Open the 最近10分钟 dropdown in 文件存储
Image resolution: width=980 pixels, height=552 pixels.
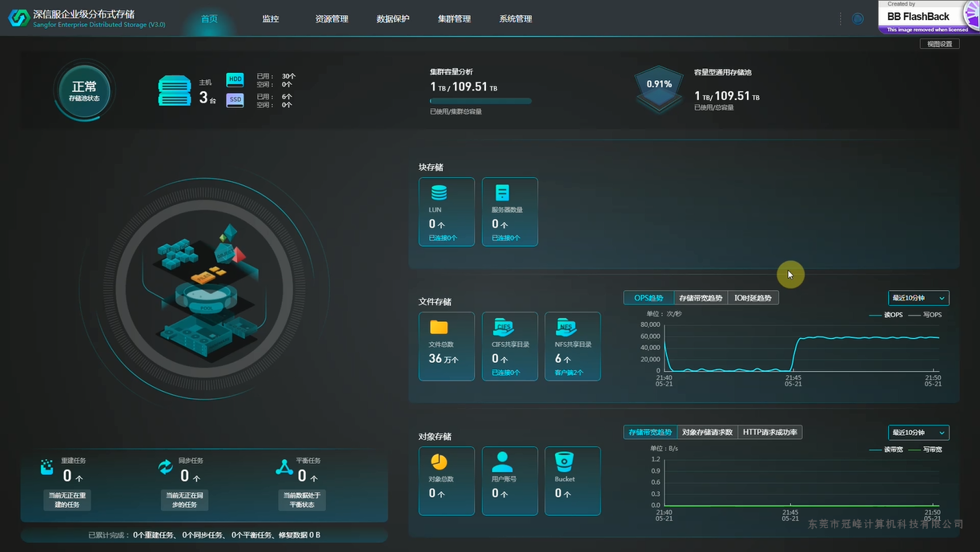click(x=918, y=298)
